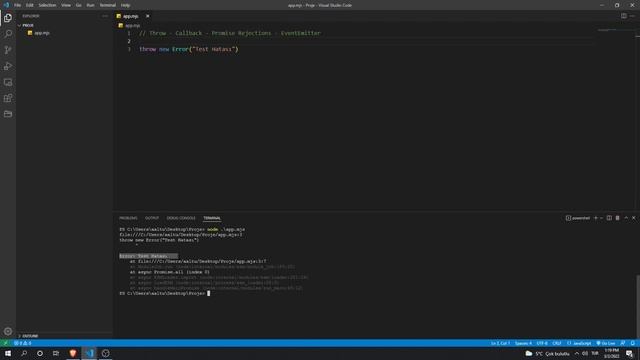The width and height of the screenshot is (640, 360).
Task: Show errors and warnings count in status bar
Action: click(22, 343)
